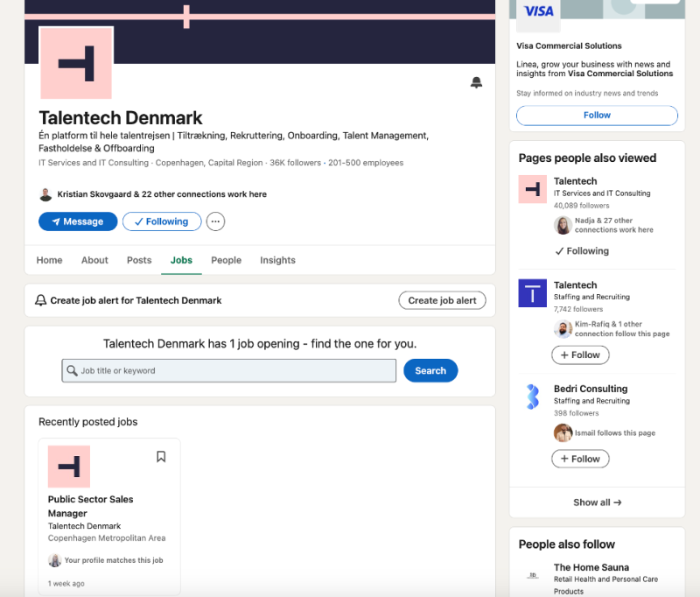Viewport: 700px width, 597px height.
Task: Click the notification bell icon on Talentech Denmark
Action: click(476, 82)
